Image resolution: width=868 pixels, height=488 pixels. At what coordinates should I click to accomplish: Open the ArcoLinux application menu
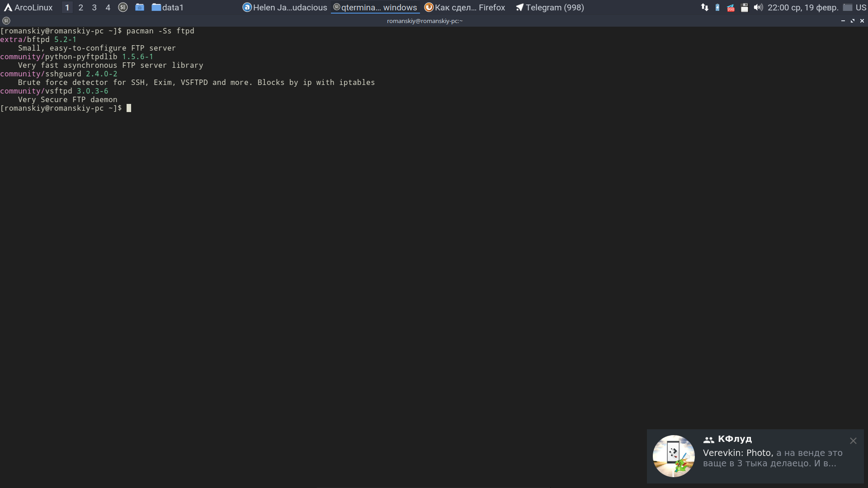(x=28, y=7)
